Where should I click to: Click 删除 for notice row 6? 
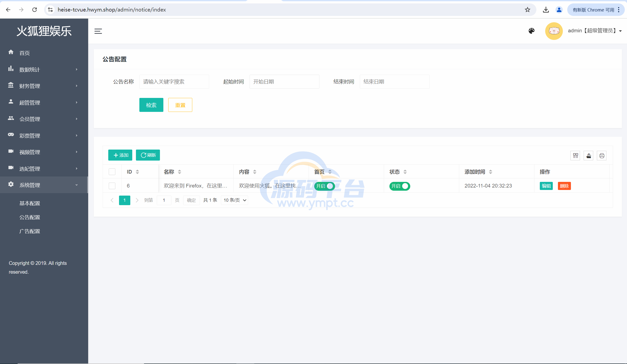click(564, 186)
